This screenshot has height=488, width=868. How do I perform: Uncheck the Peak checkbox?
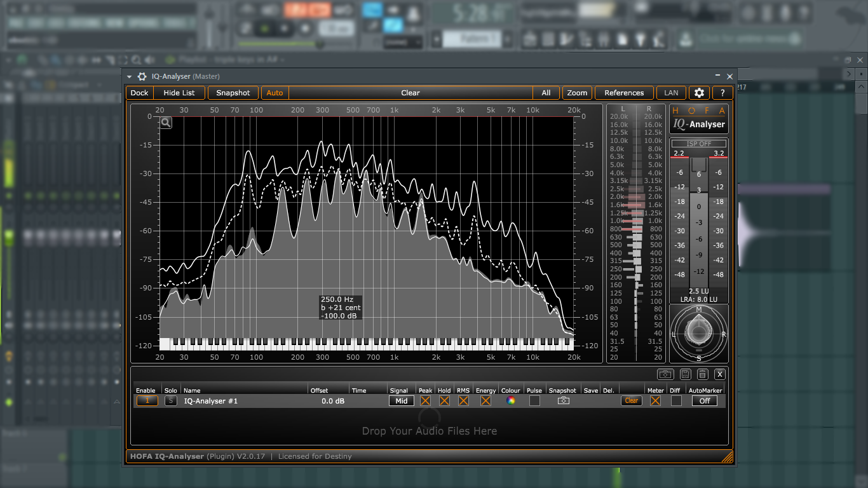pyautogui.click(x=425, y=401)
